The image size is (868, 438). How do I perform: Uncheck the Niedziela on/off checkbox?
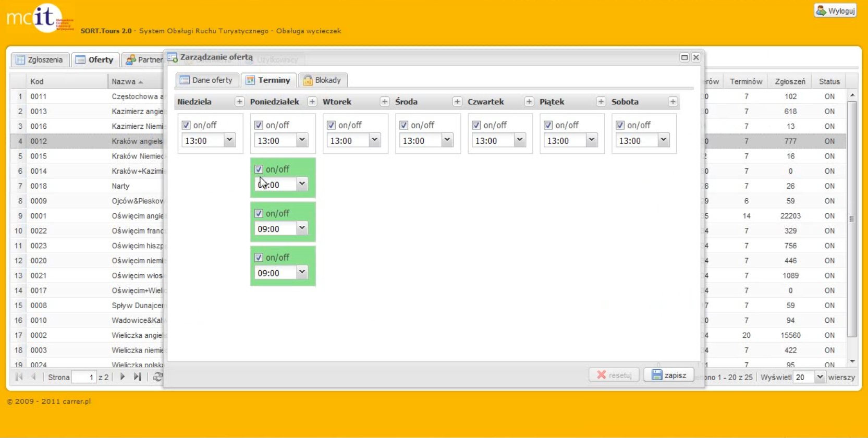[186, 125]
